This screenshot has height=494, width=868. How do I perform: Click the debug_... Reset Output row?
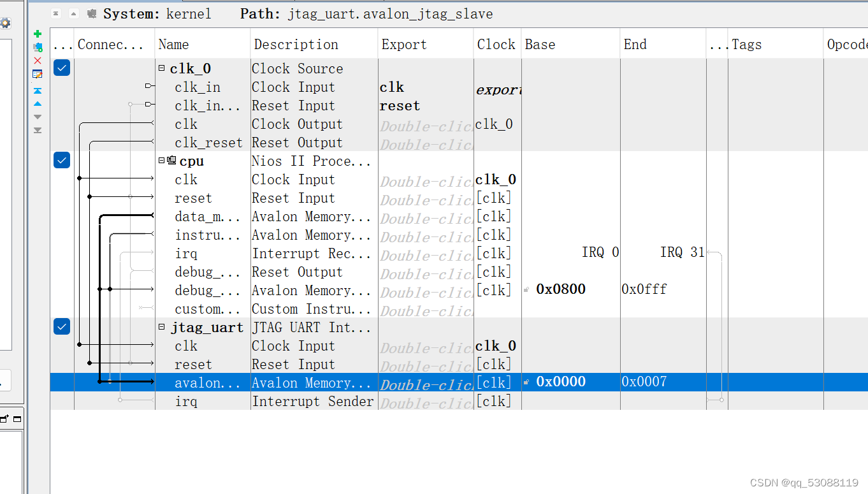459,272
